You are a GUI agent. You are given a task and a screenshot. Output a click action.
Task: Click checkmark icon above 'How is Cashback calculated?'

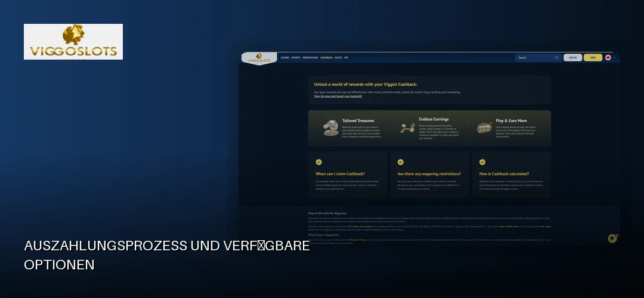(x=482, y=162)
